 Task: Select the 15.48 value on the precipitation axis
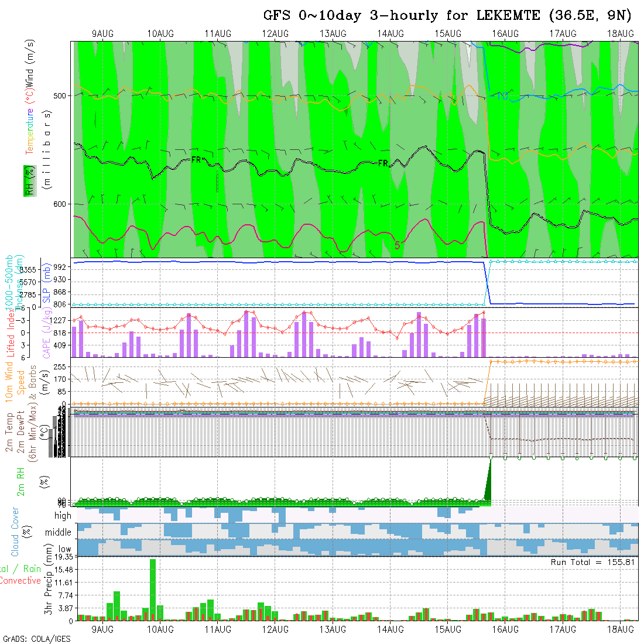[64, 570]
